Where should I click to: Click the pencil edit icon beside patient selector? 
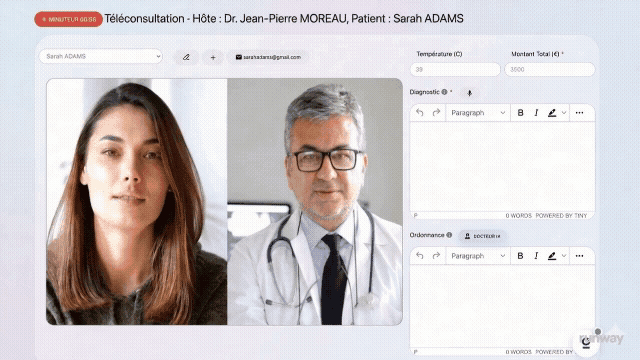pos(186,57)
